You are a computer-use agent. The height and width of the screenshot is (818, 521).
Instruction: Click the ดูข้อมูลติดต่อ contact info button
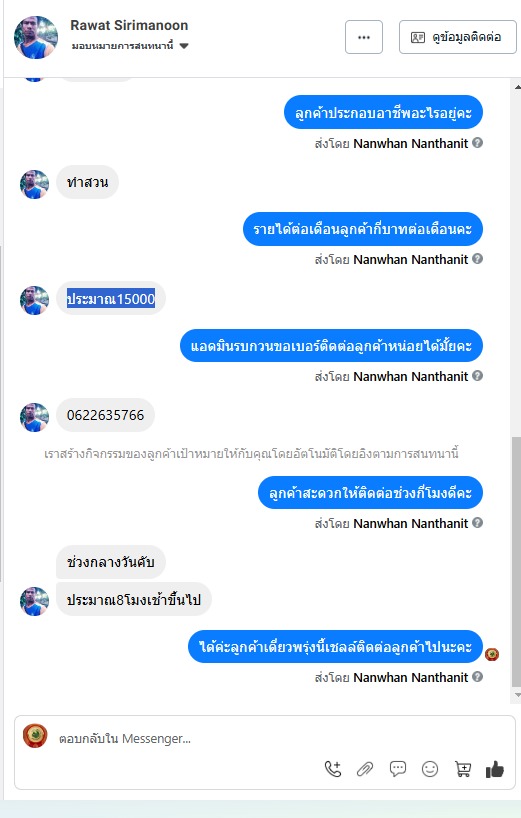[457, 37]
